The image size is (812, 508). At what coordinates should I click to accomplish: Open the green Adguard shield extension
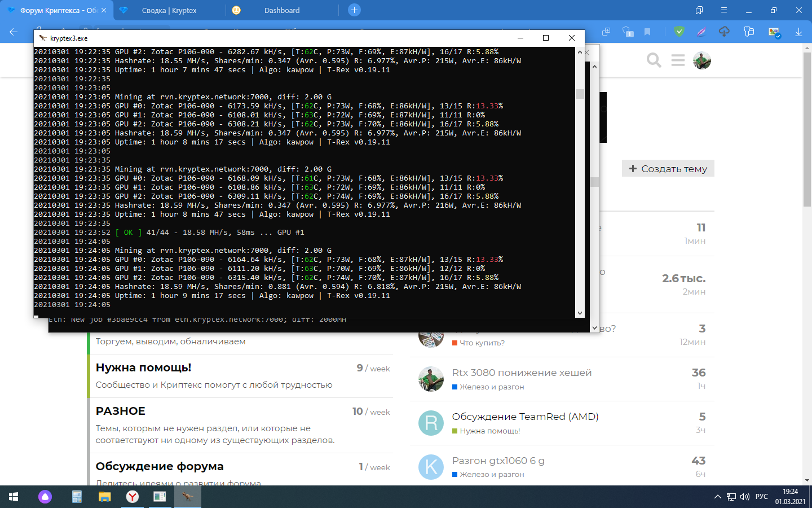679,32
